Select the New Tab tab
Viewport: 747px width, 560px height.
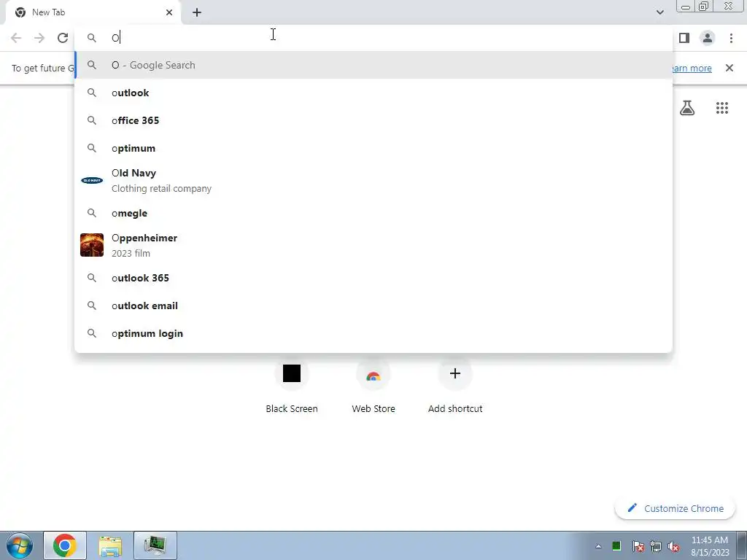(x=93, y=12)
